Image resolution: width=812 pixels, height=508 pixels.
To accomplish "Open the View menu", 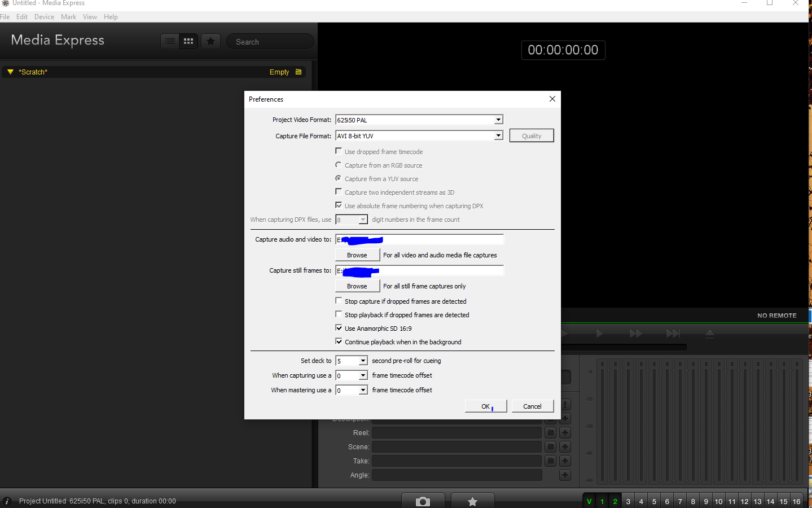I will pos(90,17).
